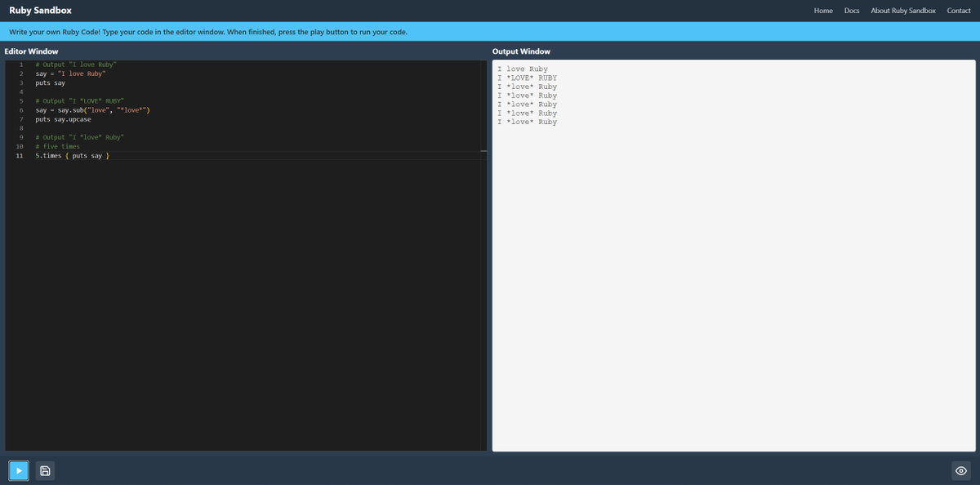980x485 pixels.
Task: Click the first output line 'I love Ruby'
Action: pos(523,69)
